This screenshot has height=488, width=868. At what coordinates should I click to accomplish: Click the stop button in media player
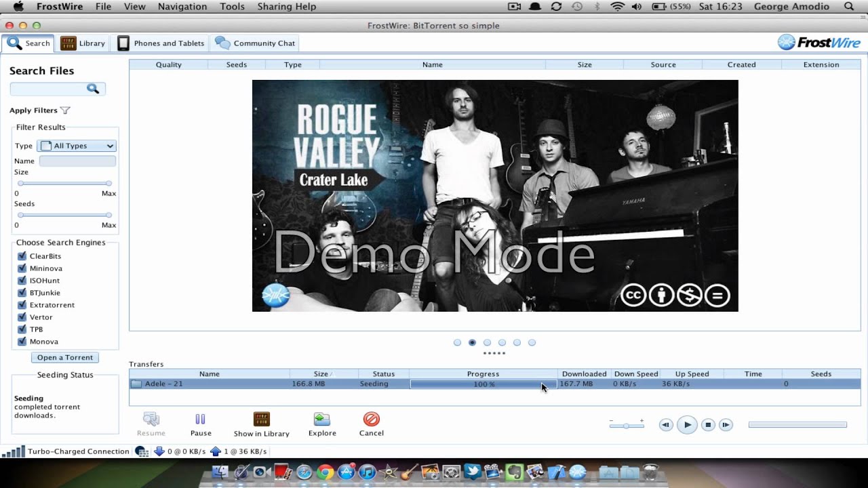pos(708,425)
